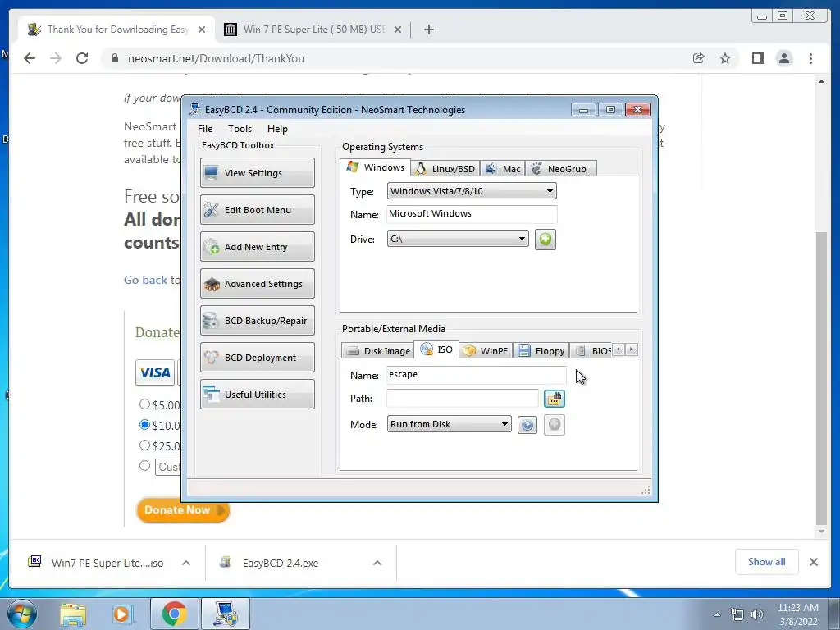Switch to the WinPE tab
Image resolution: width=840 pixels, height=630 pixels.
pos(486,351)
